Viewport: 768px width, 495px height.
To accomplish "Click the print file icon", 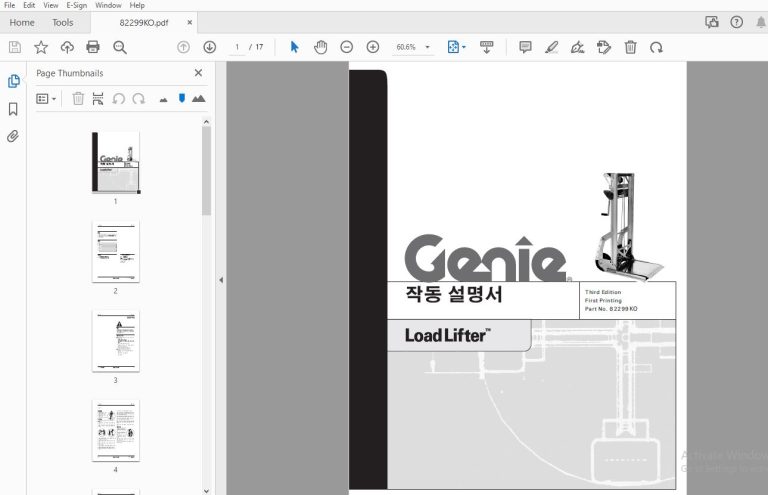I will pos(93,47).
